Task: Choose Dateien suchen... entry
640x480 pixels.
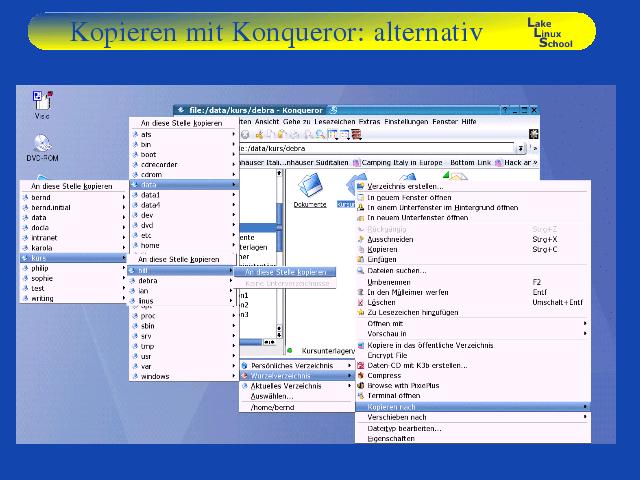Action: tap(473, 271)
